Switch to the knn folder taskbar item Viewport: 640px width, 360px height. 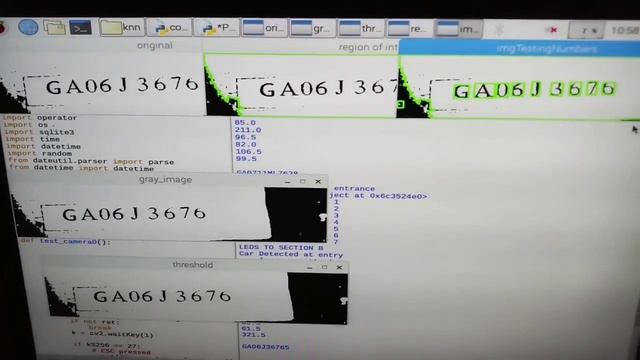coord(121,28)
